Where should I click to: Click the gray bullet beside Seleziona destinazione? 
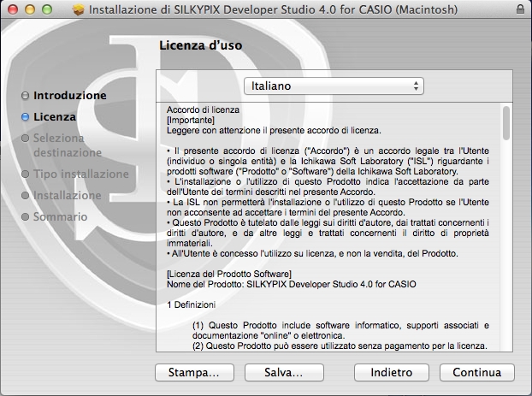tap(25, 138)
